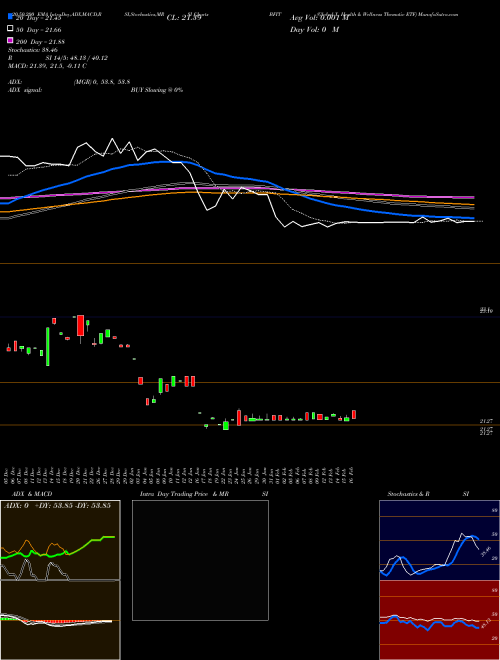Click the white 50 Day legend swatch
The width and height of the screenshot is (500, 660).
[x=10, y=29]
